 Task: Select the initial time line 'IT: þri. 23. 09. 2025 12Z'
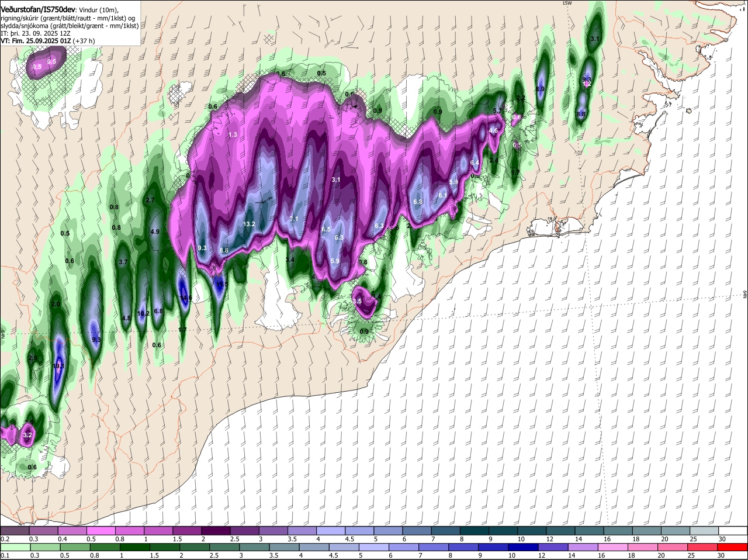pyautogui.click(x=35, y=33)
